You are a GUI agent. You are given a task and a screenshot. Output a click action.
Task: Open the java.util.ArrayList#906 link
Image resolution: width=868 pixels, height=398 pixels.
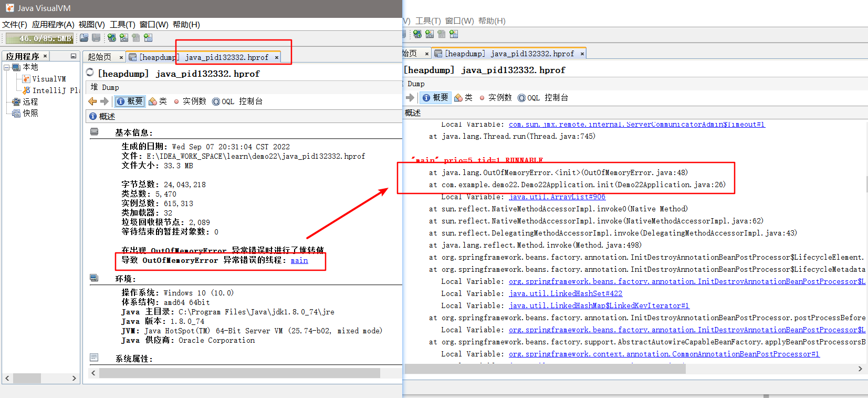(557, 197)
